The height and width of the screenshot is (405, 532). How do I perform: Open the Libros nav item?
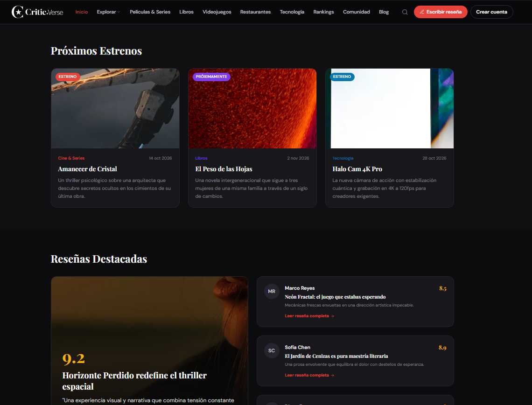coord(186,12)
